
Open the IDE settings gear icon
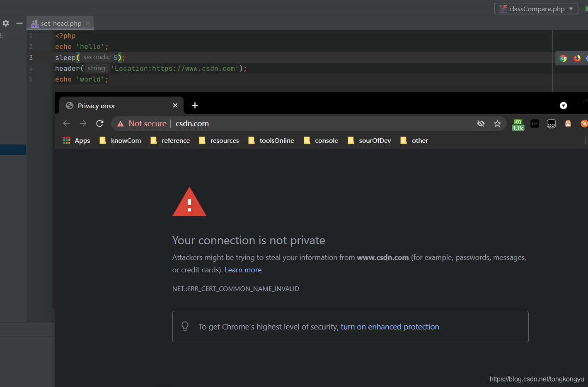[6, 23]
